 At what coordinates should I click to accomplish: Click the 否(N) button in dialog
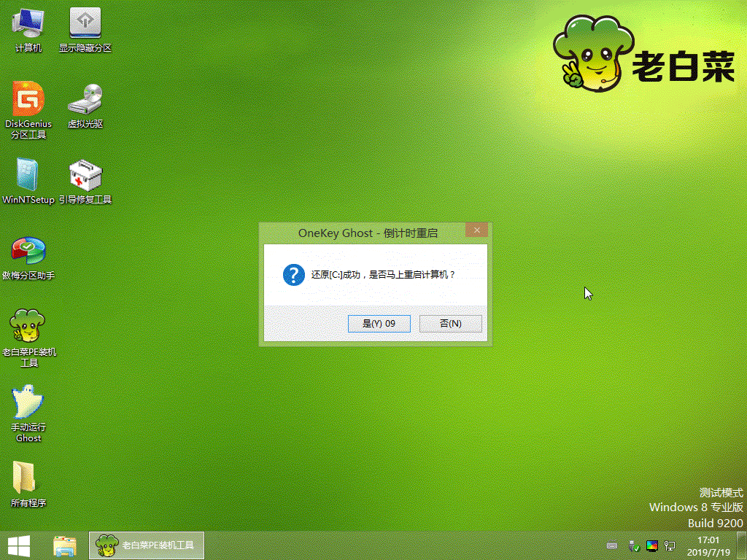451,323
